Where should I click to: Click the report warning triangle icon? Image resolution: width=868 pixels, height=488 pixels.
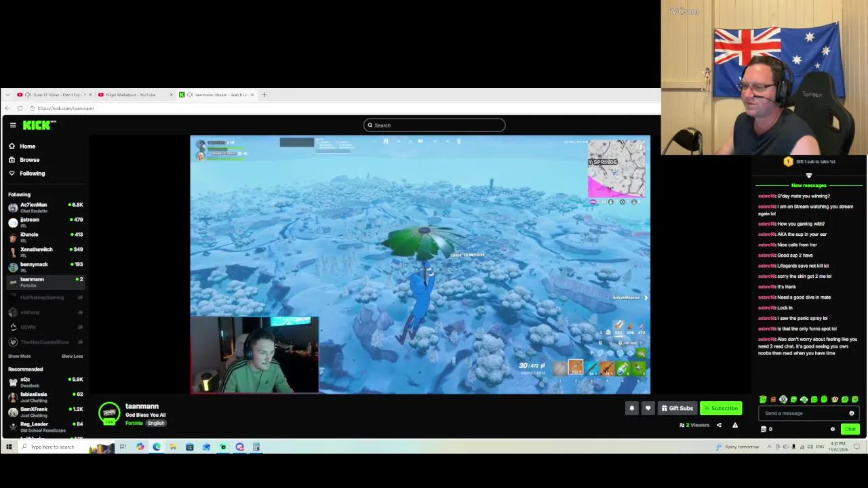click(735, 426)
